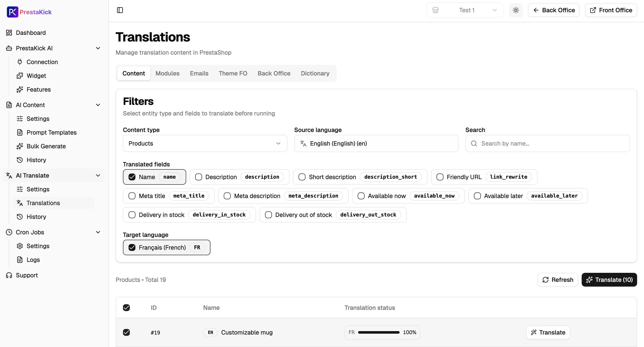Click the Search by name input field

click(547, 143)
